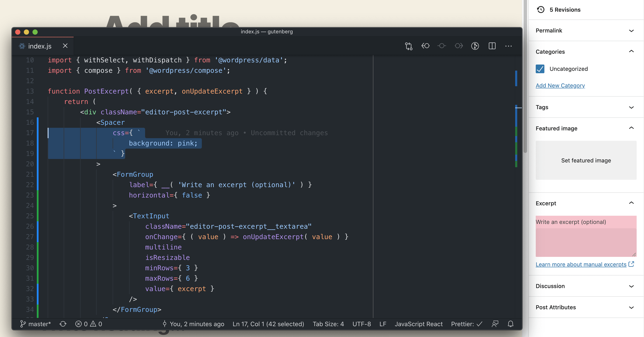Open the editor More Actions menu

[x=509, y=46]
